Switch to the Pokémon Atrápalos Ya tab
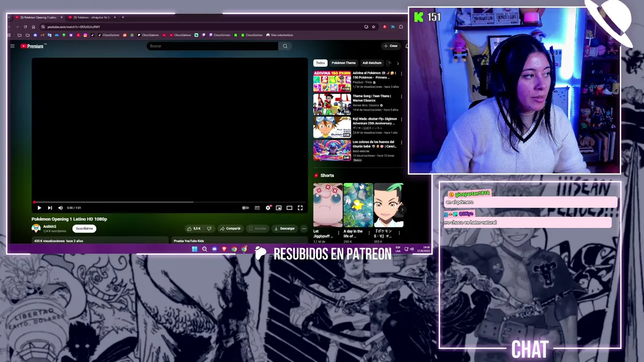Image resolution: width=644 pixels, height=362 pixels. [92, 17]
